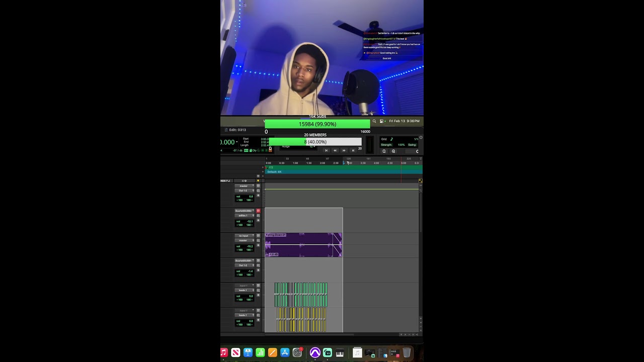The width and height of the screenshot is (644, 362).
Task: Click the yellow icon beside I/O column header
Action: pyautogui.click(x=258, y=180)
